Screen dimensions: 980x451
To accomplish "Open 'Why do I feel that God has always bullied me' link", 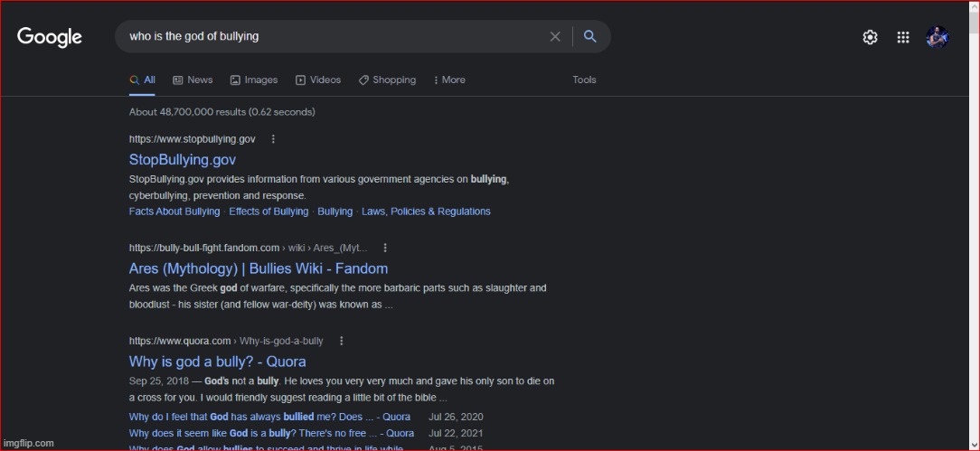I will [270, 417].
